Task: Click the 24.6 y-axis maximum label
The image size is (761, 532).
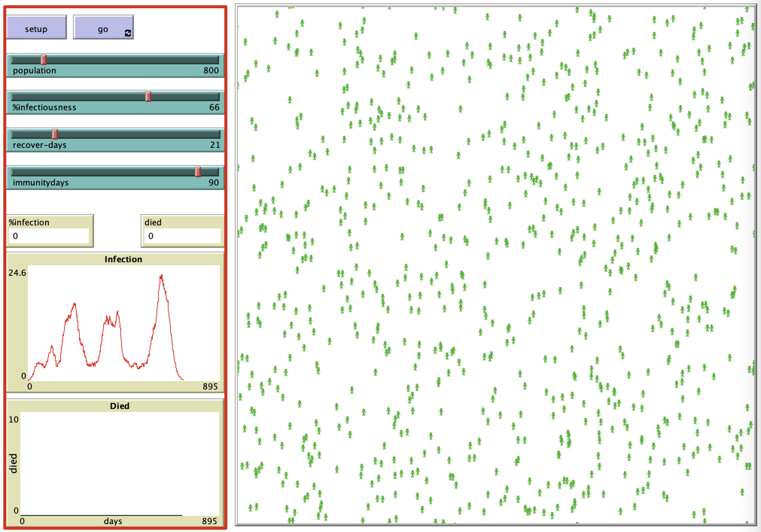Action: pos(17,273)
